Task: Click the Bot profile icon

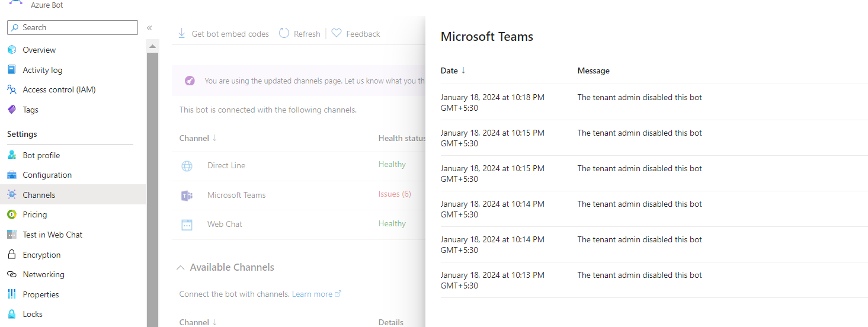Action: 12,155
